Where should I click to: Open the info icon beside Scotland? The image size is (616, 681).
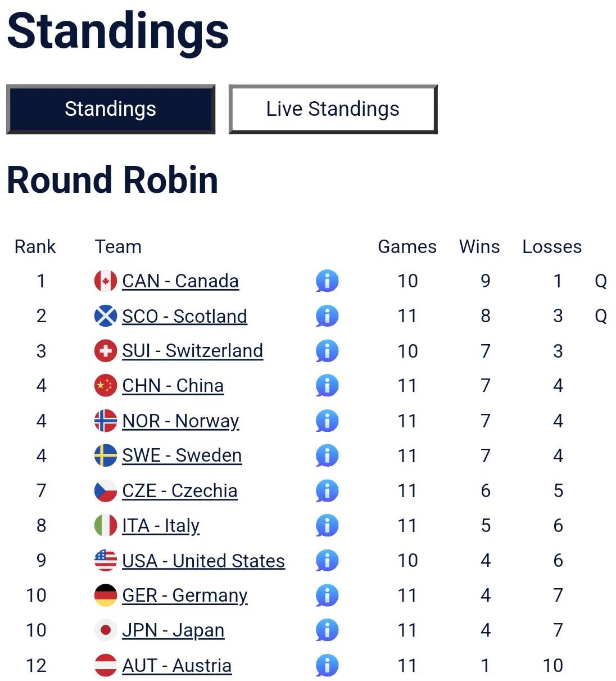[x=327, y=316]
